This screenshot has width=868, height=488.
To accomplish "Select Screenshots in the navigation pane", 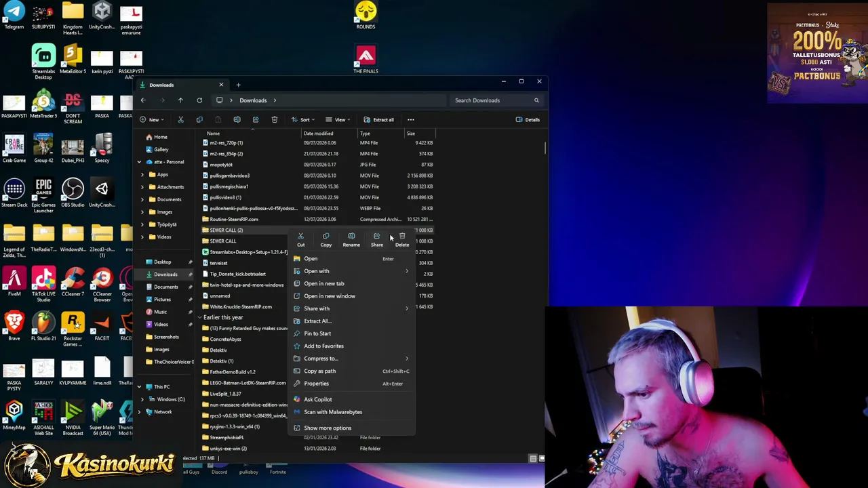I will point(166,337).
